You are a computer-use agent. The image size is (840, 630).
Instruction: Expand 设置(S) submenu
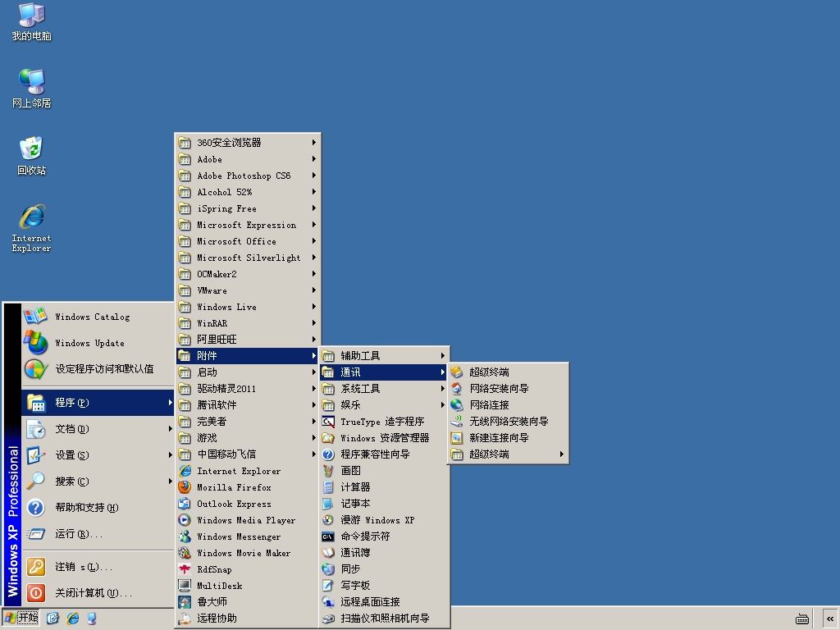[98, 454]
